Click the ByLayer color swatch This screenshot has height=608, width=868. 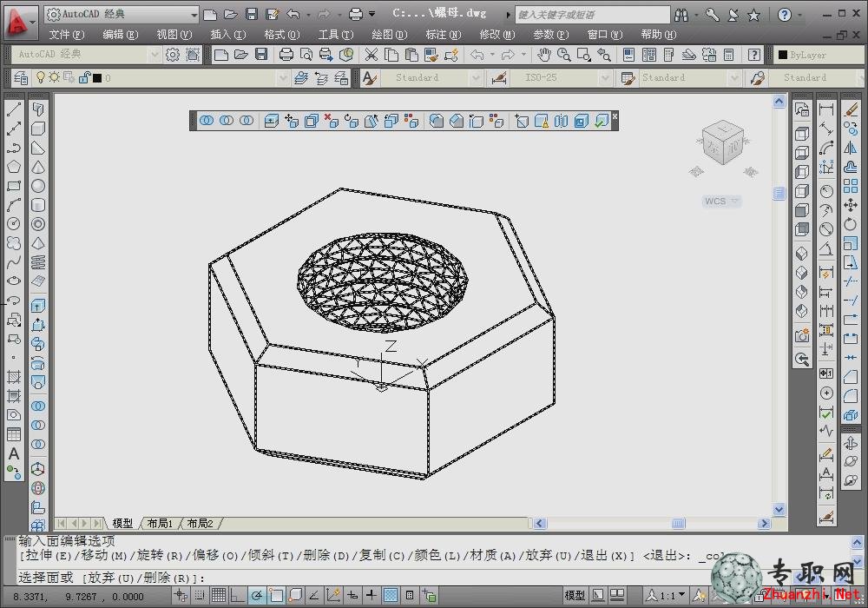click(x=783, y=55)
